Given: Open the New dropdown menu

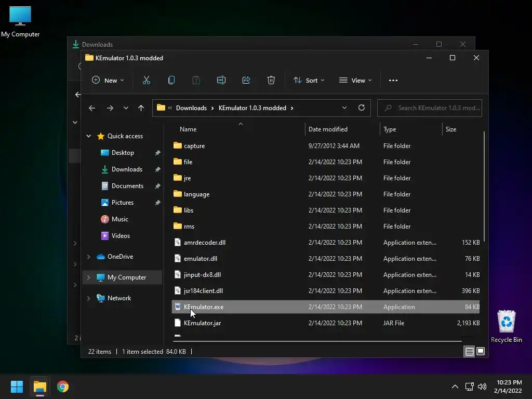Looking at the screenshot, I should click(108, 81).
